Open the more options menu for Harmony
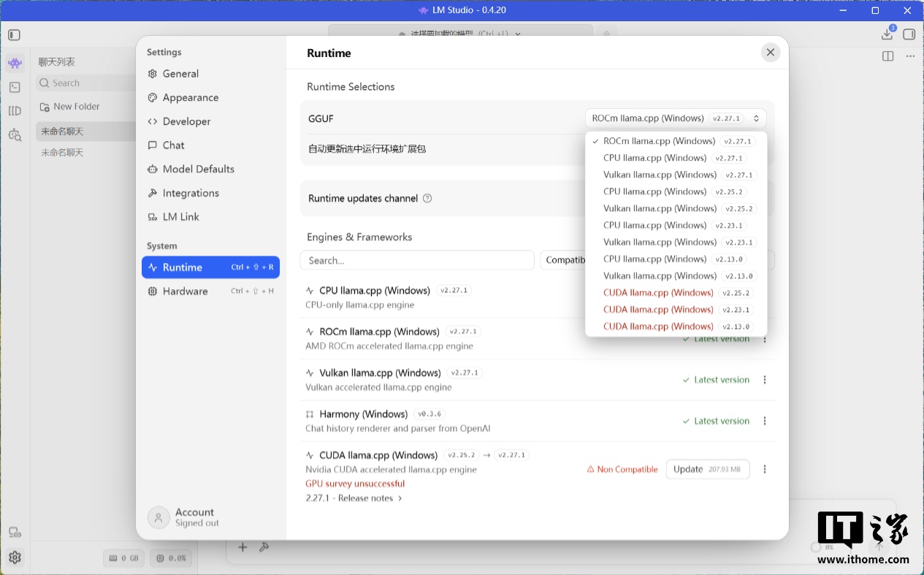The height and width of the screenshot is (575, 924). 765,421
